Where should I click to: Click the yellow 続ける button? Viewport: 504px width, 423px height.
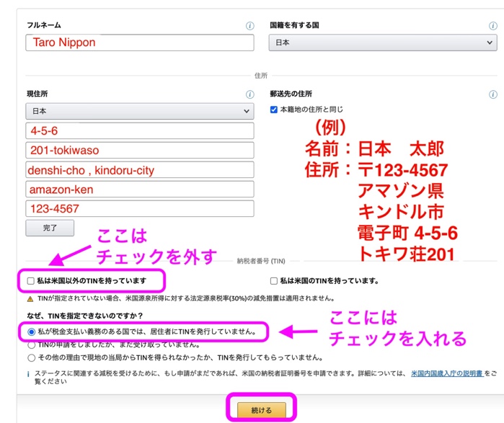(x=261, y=410)
